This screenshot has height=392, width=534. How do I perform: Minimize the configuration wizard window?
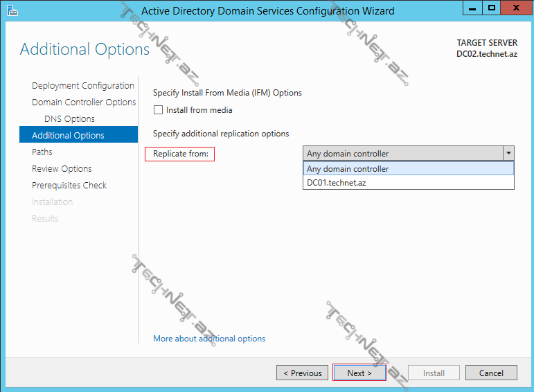472,8
